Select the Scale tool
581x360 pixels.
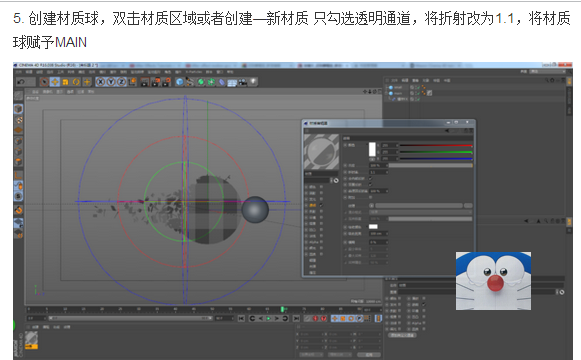66,82
